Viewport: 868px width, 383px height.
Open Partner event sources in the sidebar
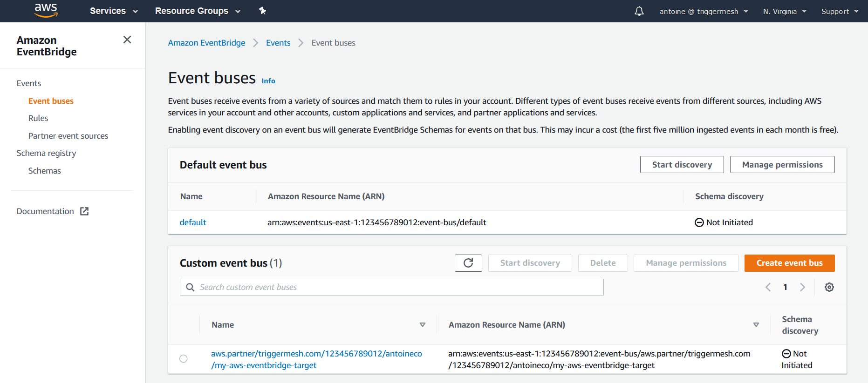click(68, 136)
